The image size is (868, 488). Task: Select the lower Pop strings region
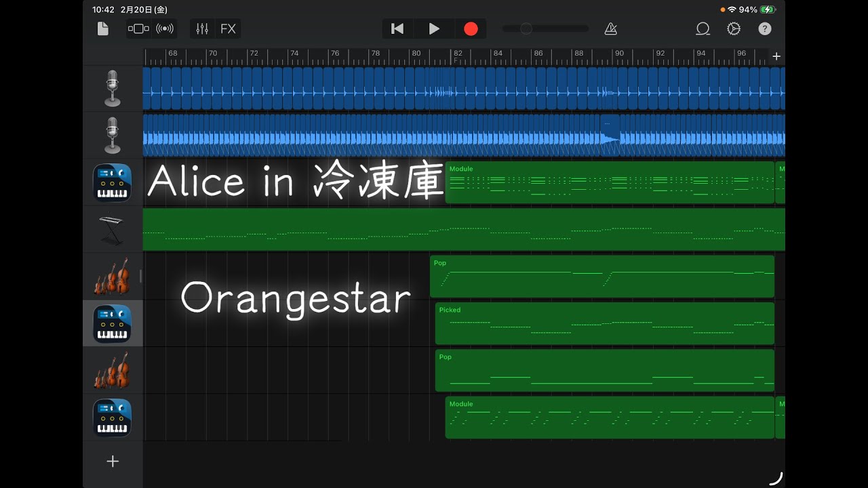point(605,370)
